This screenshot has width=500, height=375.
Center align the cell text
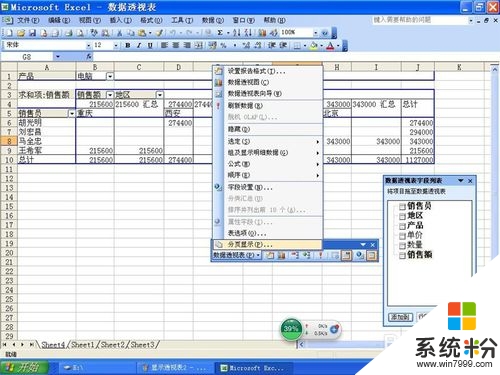[x=176, y=45]
